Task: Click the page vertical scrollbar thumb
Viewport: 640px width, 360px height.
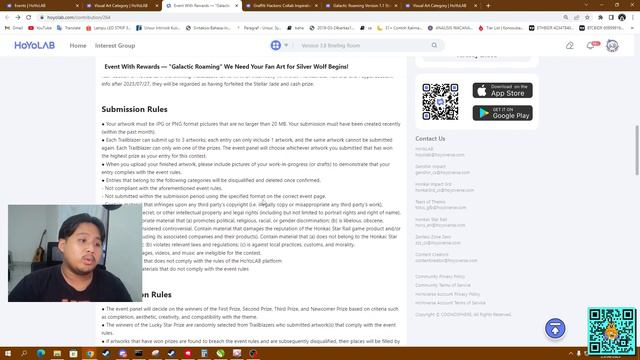Action: 637,150
